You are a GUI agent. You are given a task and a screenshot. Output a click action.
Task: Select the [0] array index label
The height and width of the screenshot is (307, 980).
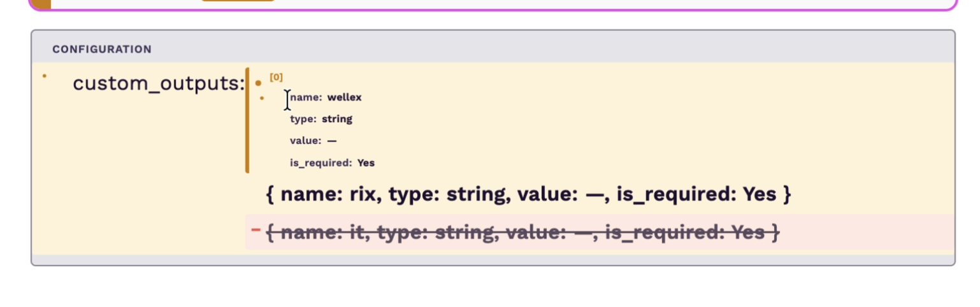coord(276,77)
